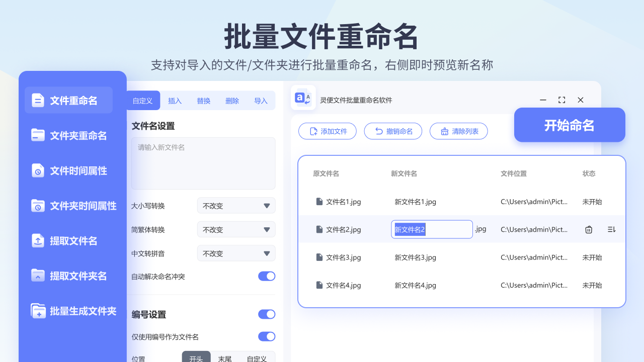Click the 文件夹时间属性 sidebar icon

click(x=38, y=205)
